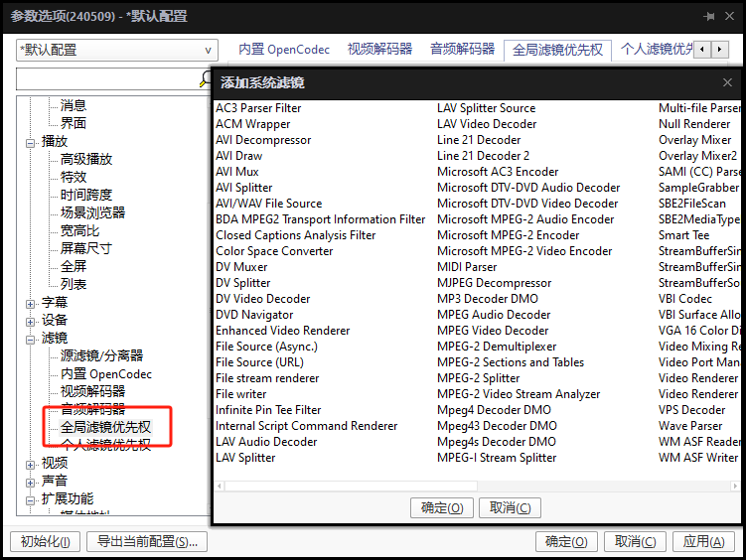The width and height of the screenshot is (746, 560).
Task: Select Enhanced Video Renderer filter
Action: point(282,331)
